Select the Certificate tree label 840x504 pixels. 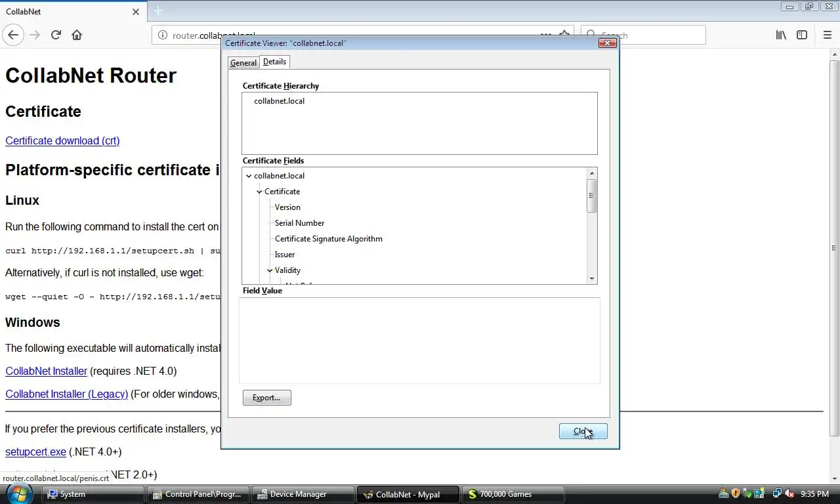[282, 192]
